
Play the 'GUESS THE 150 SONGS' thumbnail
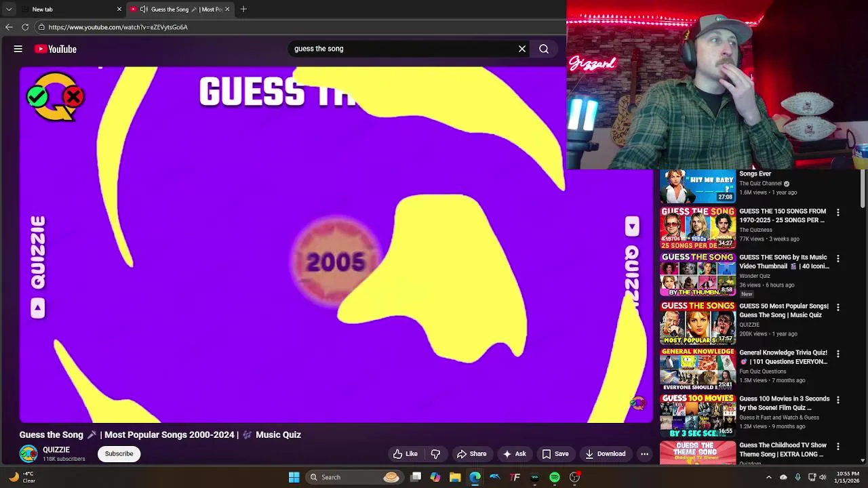pyautogui.click(x=698, y=228)
